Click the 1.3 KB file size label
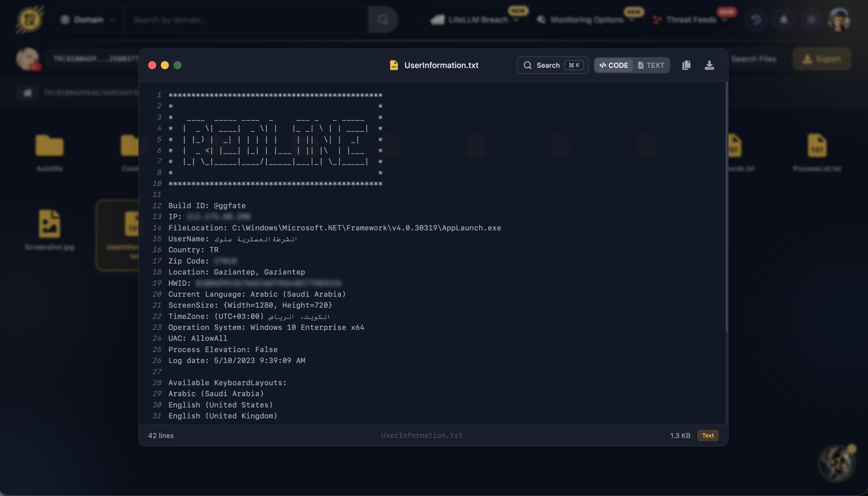The image size is (868, 496). point(680,435)
